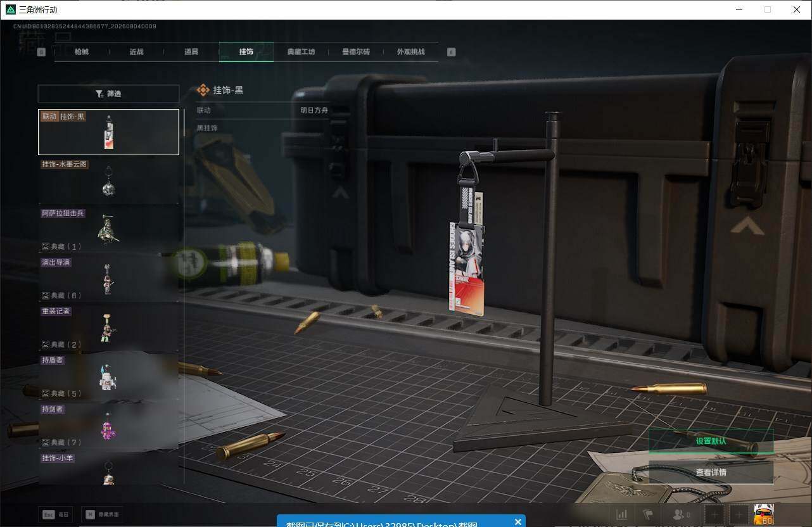Switch to the 枪械 tab
The height and width of the screenshot is (527, 812).
(82, 52)
